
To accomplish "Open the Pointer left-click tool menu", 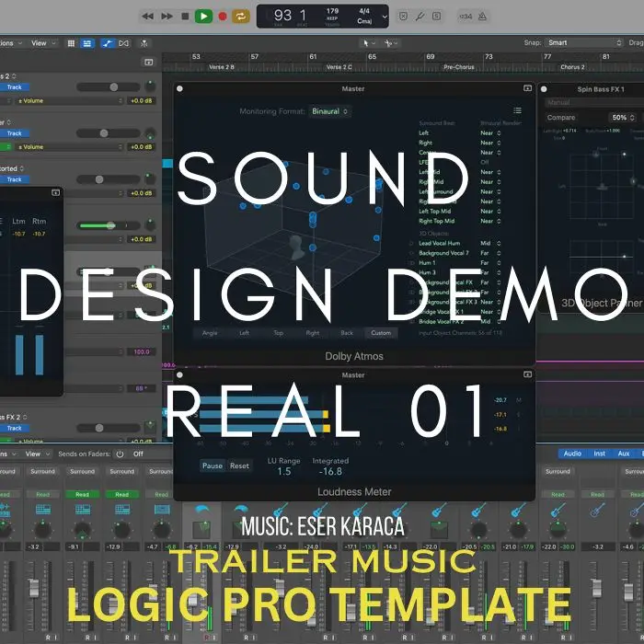I will [x=369, y=43].
